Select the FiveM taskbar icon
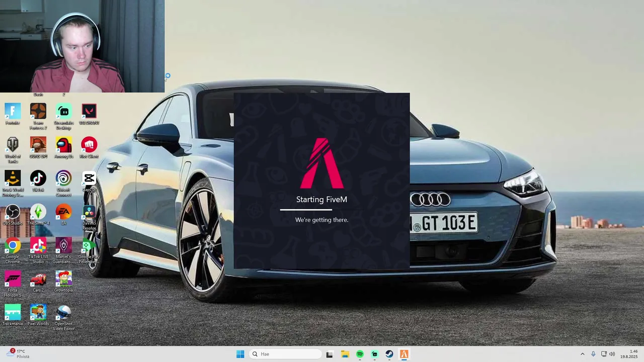 coord(404,354)
